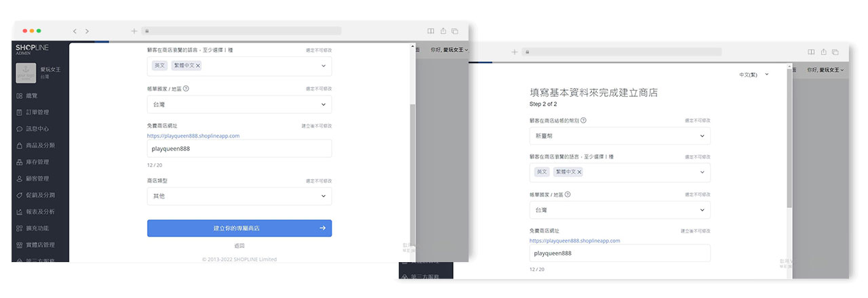The width and height of the screenshot is (868, 298).
Task: Open playqueen888 store URL link, right window
Action: click(x=574, y=240)
